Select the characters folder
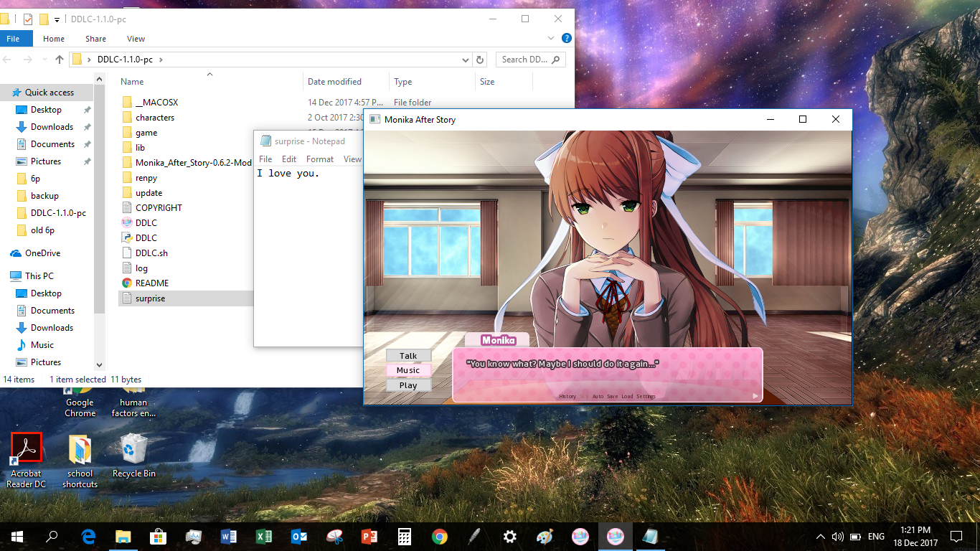The image size is (980, 551). (x=155, y=118)
